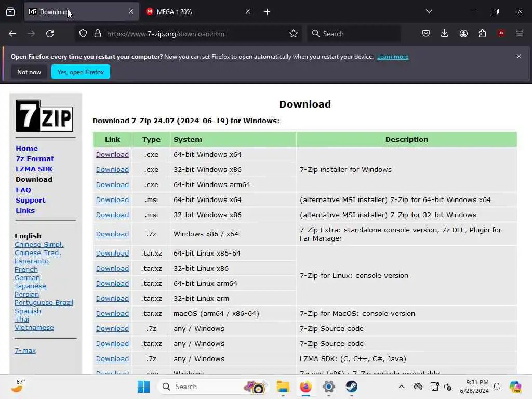
Task: Download .tar.xz for macOS
Action: [x=112, y=313]
